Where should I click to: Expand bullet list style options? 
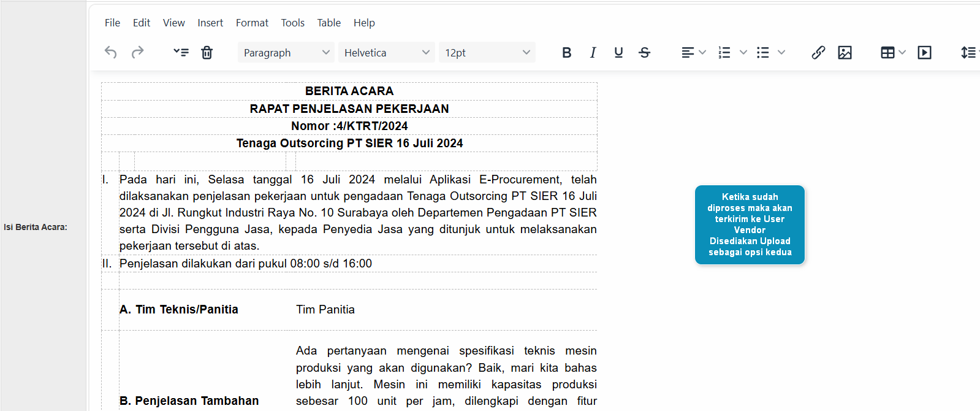781,53
